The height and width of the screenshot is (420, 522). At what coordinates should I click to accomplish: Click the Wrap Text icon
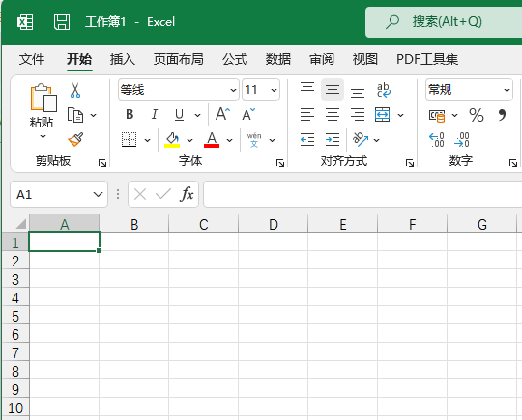coord(384,90)
